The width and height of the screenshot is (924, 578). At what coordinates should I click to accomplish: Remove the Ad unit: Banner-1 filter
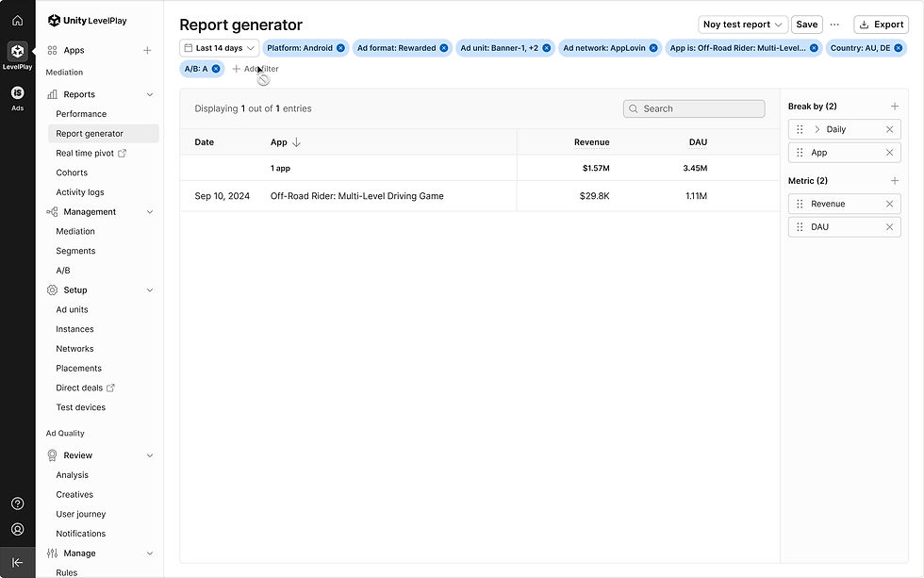point(546,48)
